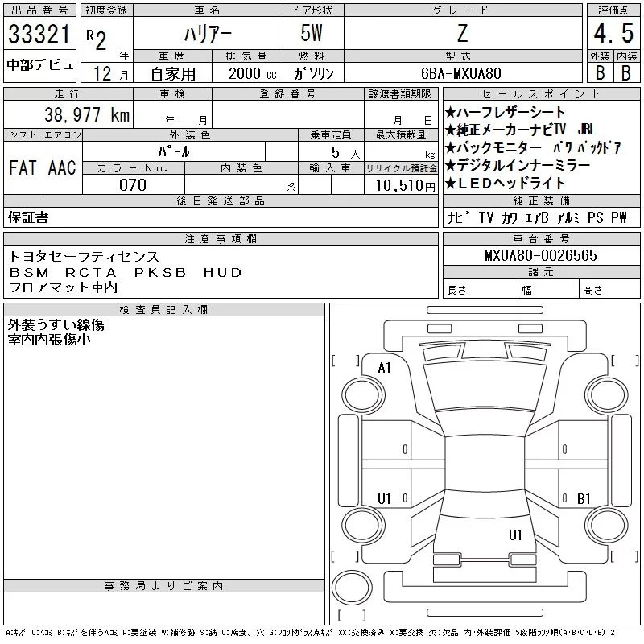This screenshot has height=644, width=644.
Task: Select the overall score 4.5
Action: [x=613, y=33]
